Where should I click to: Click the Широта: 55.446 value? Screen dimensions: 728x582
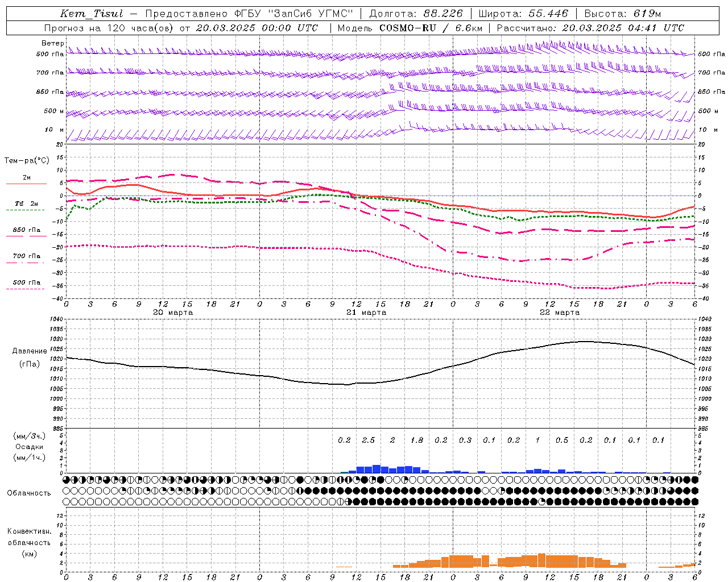point(523,14)
